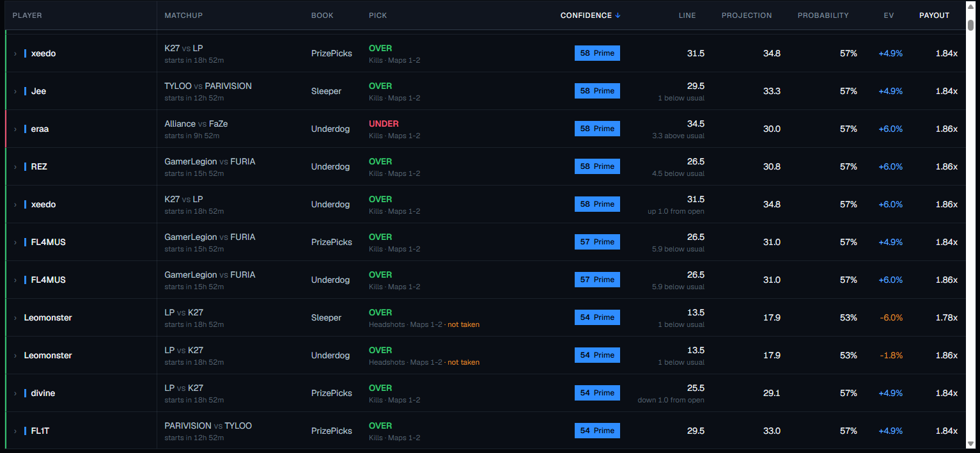Click the scrollbar up arrow
This screenshot has height=453, width=980.
970,8
